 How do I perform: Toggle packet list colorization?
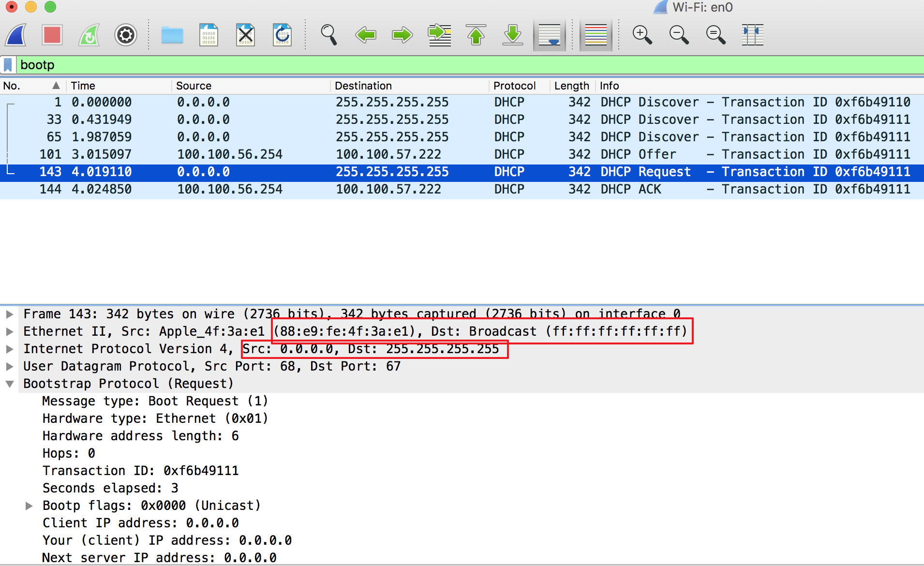[x=596, y=35]
